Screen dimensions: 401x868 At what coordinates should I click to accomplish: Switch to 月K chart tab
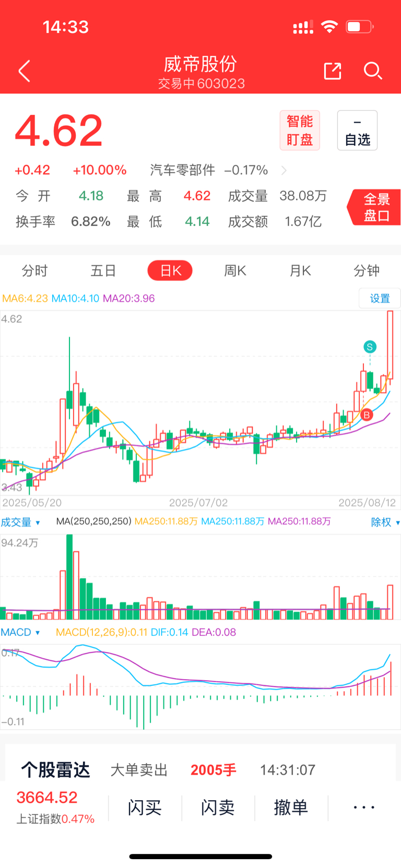300,270
